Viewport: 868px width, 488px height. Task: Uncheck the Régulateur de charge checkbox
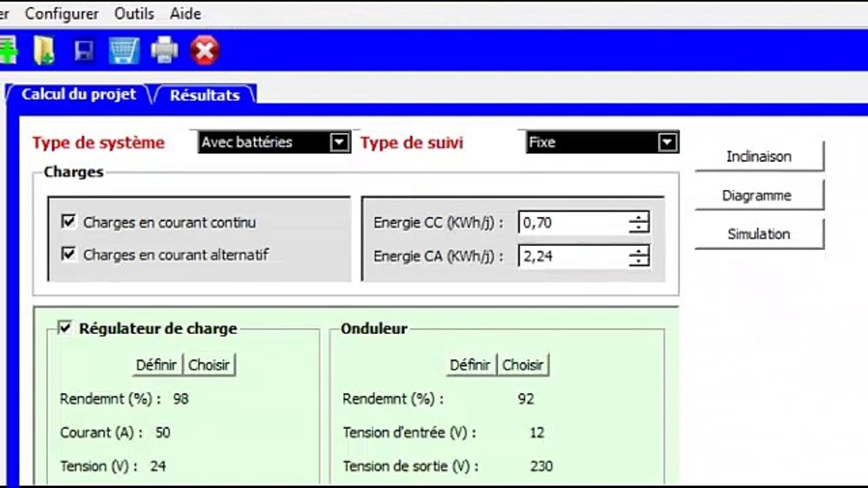coord(65,328)
